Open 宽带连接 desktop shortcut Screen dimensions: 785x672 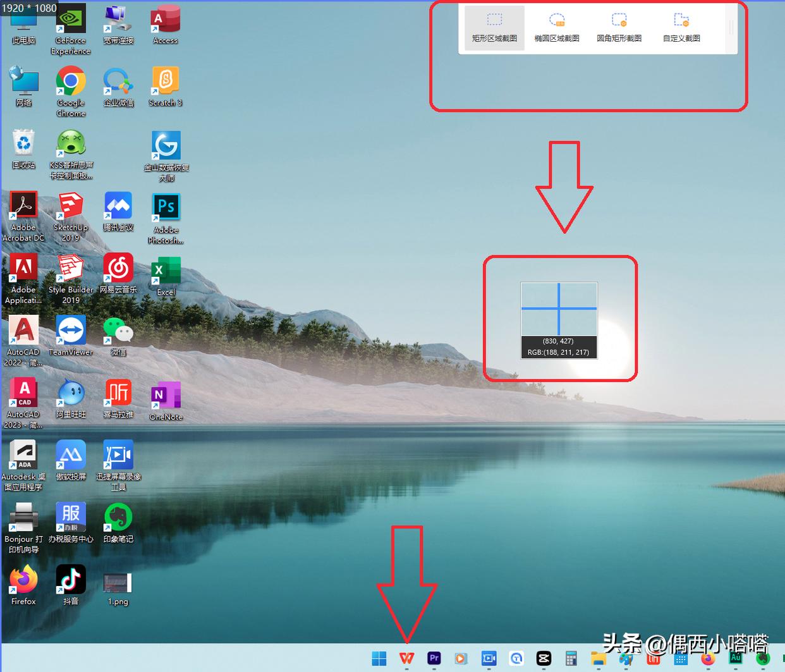[118, 27]
